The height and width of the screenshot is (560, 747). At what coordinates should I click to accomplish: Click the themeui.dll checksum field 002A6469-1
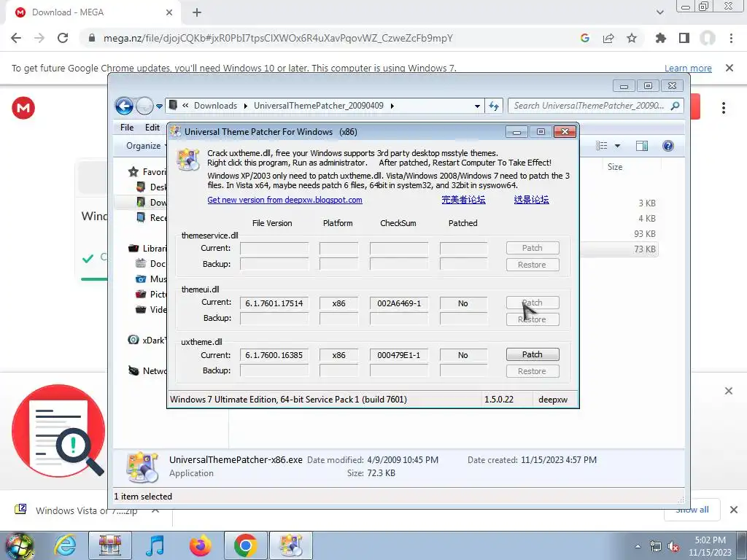coord(399,303)
